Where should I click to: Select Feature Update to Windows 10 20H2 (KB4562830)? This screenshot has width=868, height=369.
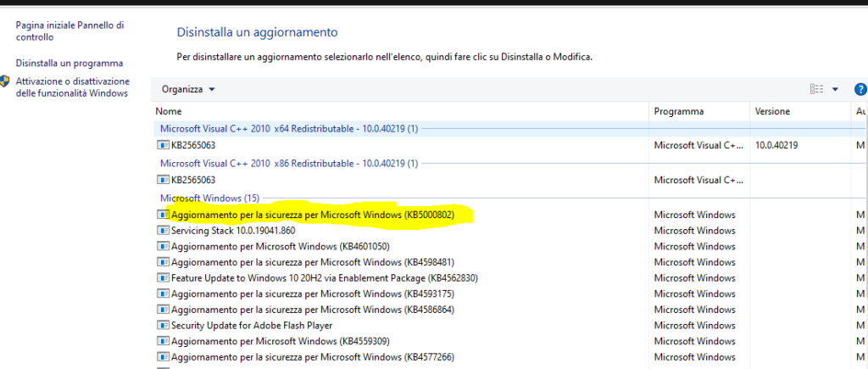pos(325,277)
